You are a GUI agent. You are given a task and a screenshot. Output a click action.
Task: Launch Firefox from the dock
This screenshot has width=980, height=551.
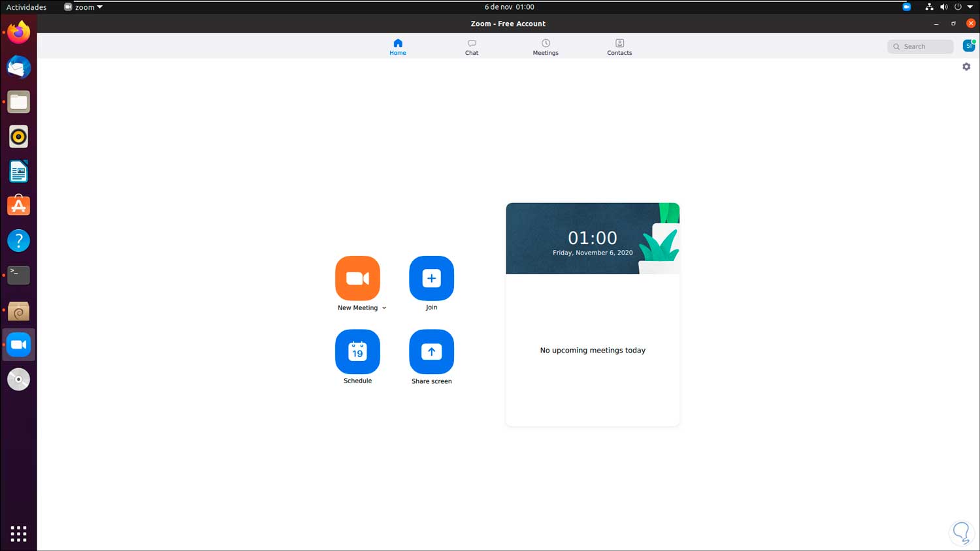pos(18,32)
